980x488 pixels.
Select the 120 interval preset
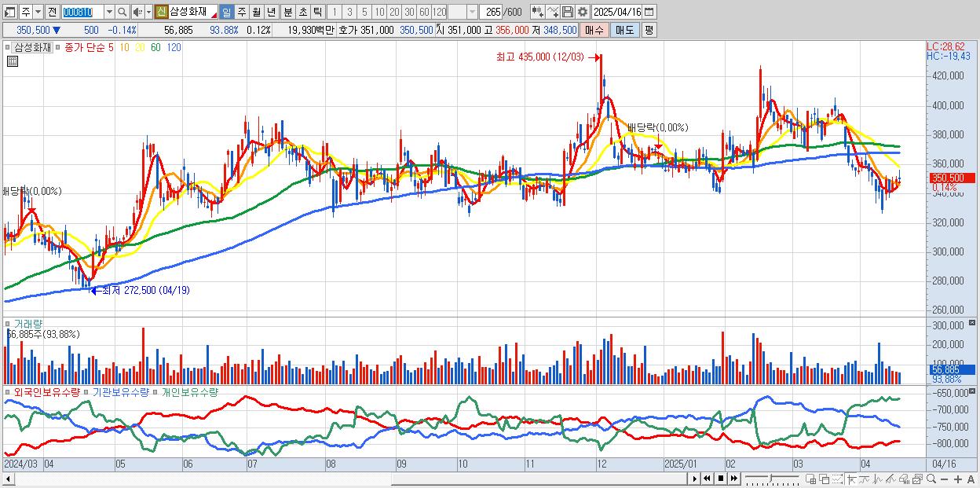pos(440,12)
